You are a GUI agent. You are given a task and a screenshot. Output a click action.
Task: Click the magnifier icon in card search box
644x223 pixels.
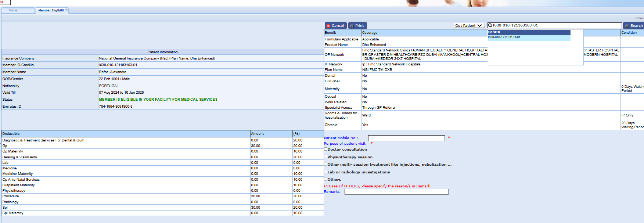490,25
